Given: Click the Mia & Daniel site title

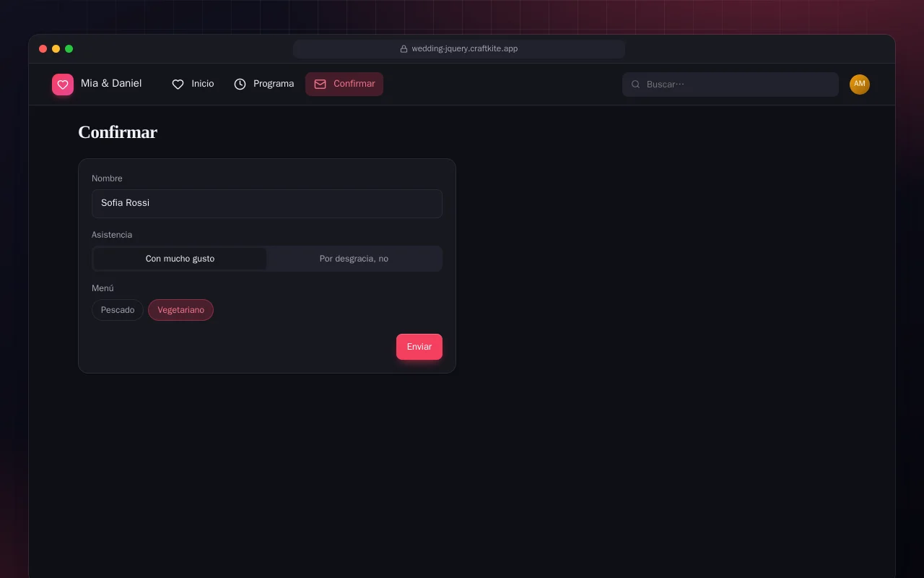Looking at the screenshot, I should (111, 84).
